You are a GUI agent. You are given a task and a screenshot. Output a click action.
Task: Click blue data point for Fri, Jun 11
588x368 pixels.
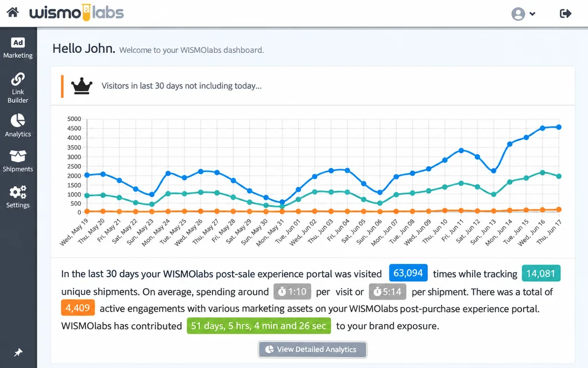tap(461, 150)
